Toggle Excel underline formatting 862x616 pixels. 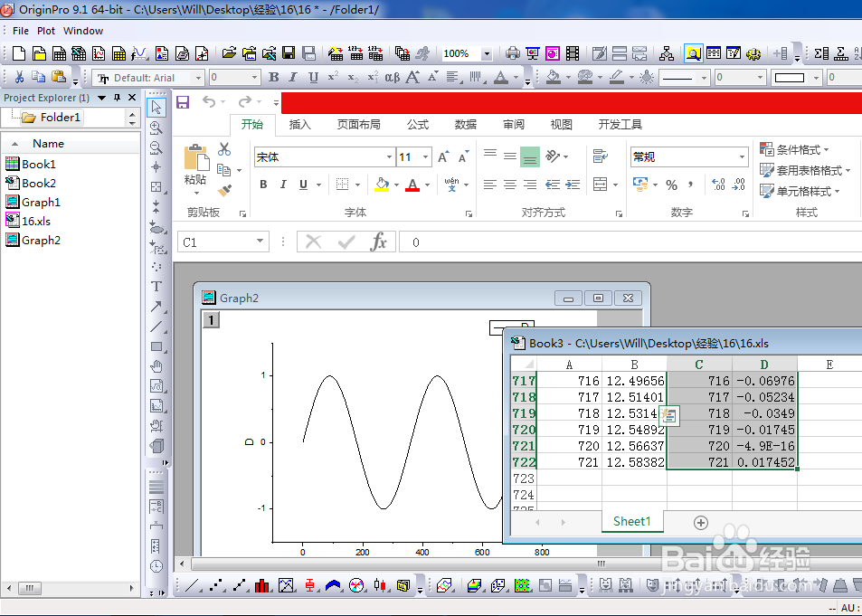pyautogui.click(x=303, y=185)
